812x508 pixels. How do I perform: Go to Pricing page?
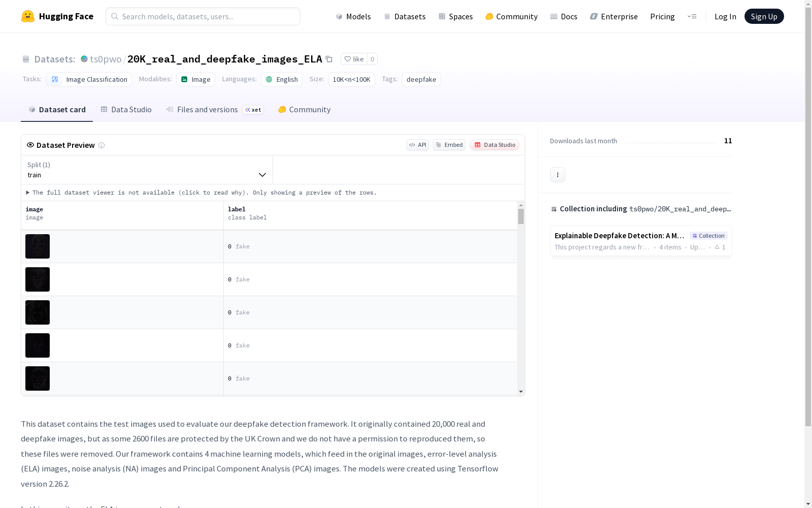[662, 16]
